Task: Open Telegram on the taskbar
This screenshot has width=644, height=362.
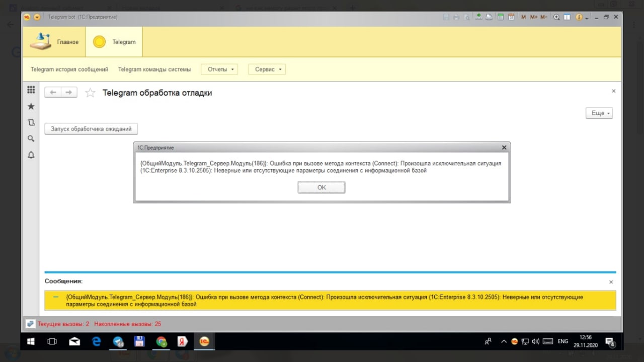Action: pyautogui.click(x=118, y=341)
